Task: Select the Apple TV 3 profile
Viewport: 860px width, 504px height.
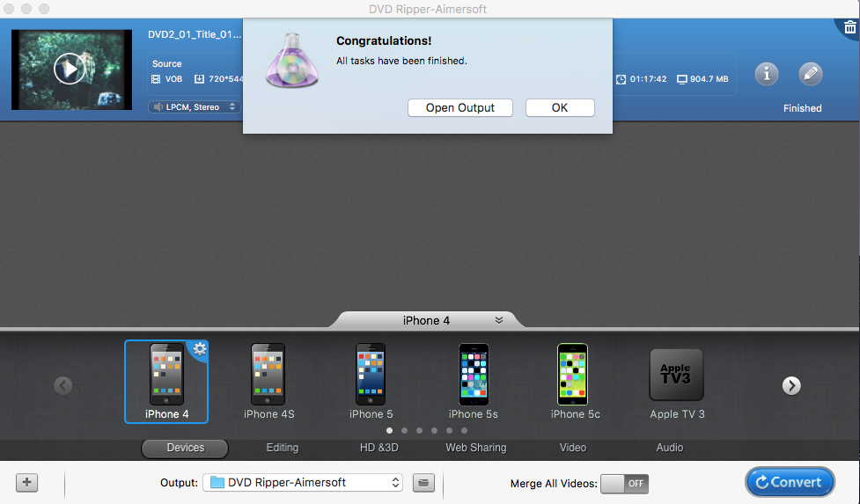Action: (x=677, y=384)
